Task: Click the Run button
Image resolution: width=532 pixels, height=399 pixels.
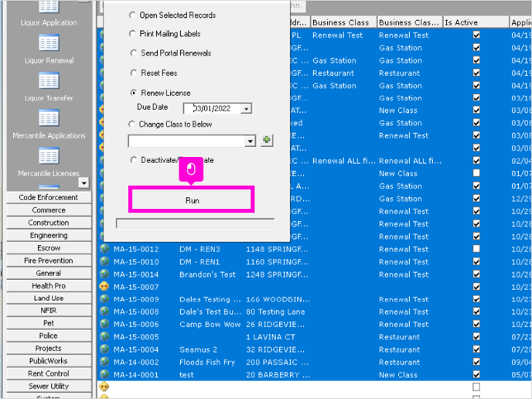Action: [x=192, y=200]
